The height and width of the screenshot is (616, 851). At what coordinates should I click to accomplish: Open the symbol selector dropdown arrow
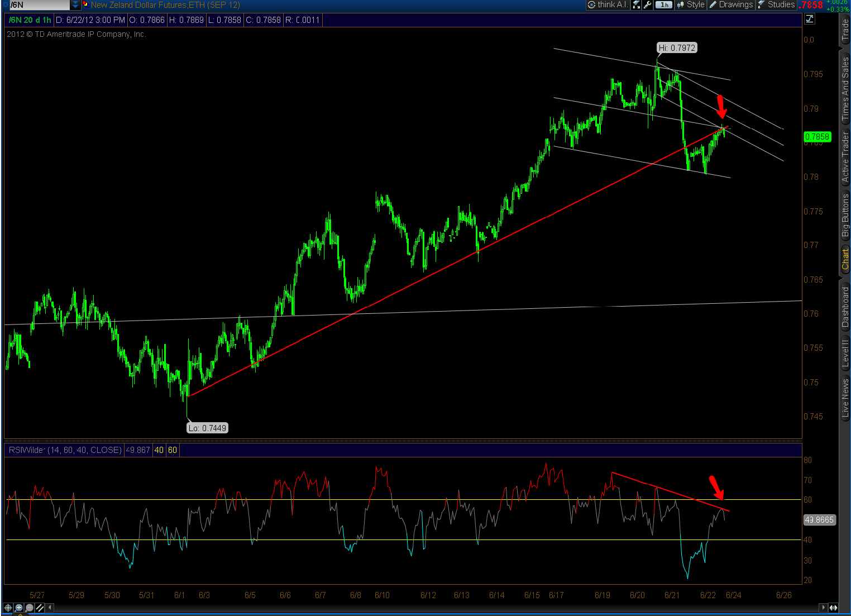point(75,5)
